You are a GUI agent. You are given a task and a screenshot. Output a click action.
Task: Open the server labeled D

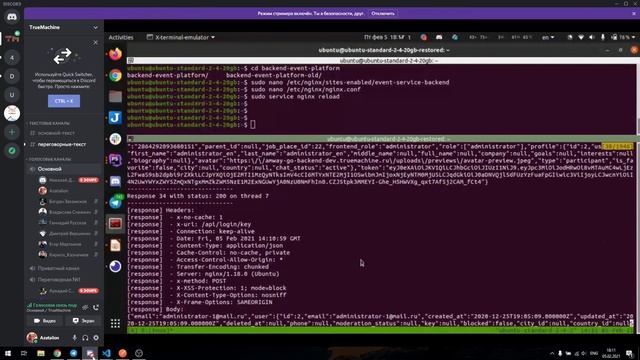click(12, 76)
